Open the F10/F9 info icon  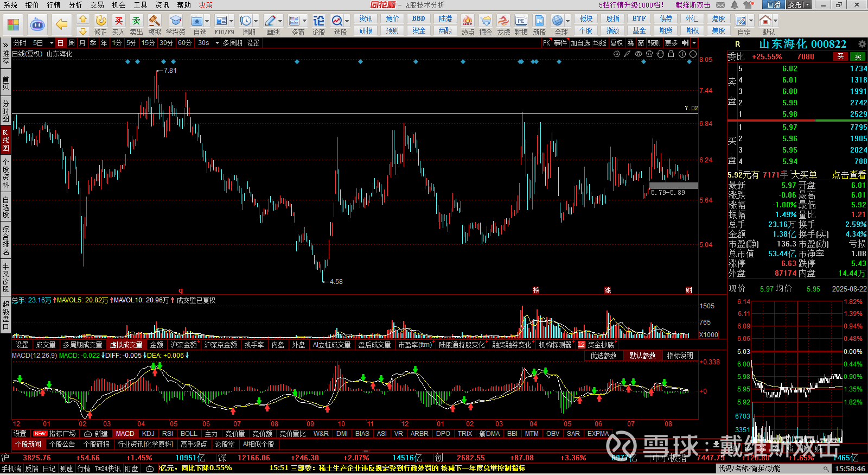tap(221, 21)
